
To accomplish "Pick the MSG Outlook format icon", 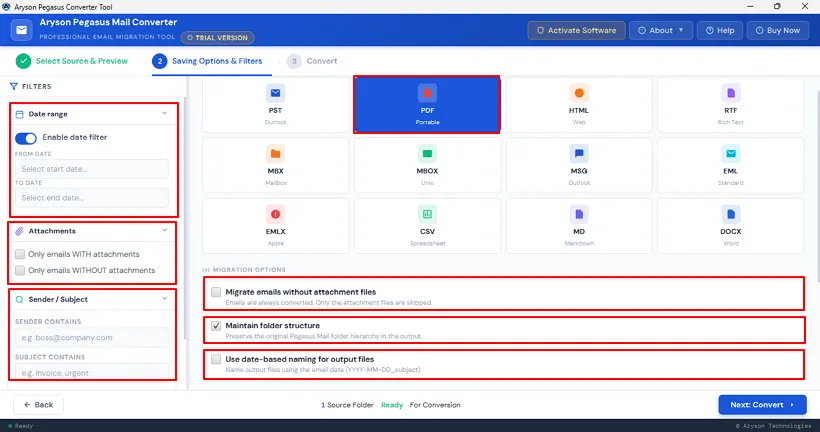I will click(x=579, y=154).
